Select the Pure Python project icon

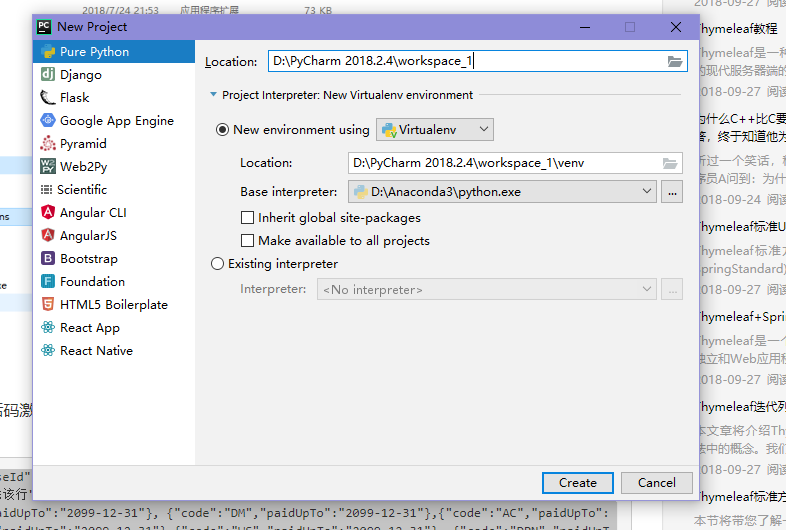coord(48,52)
